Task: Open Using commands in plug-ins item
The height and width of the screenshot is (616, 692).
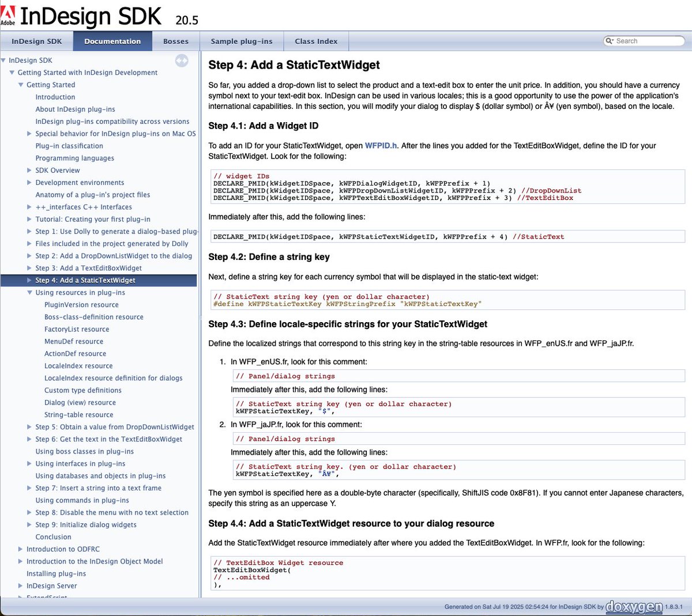Action: coord(82,501)
